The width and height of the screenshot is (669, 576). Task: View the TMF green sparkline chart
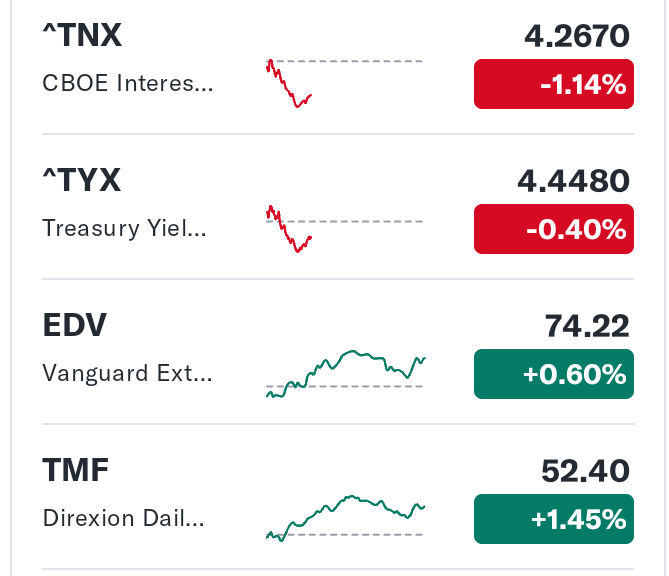346,518
